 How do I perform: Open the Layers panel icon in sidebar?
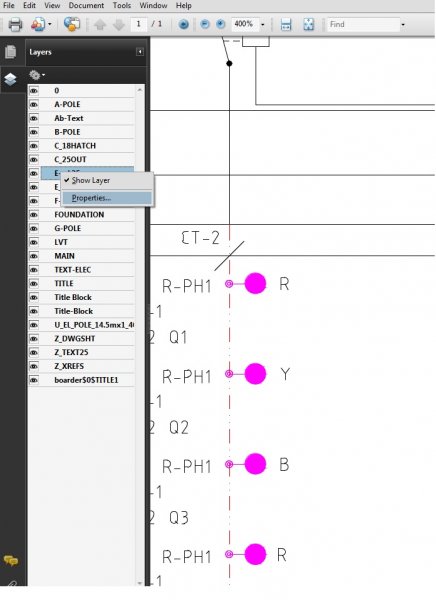[10, 79]
